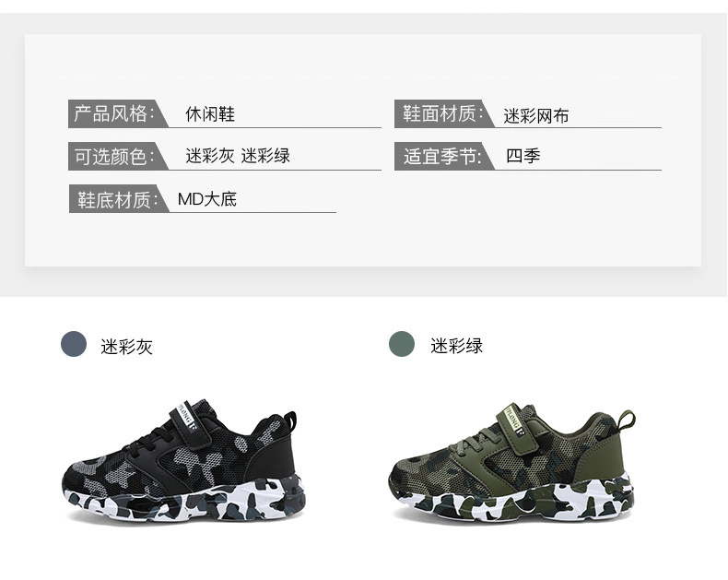Click the 迷彩绿 green color swatch circle
Viewport: 728px width, 580px height.
[402, 344]
